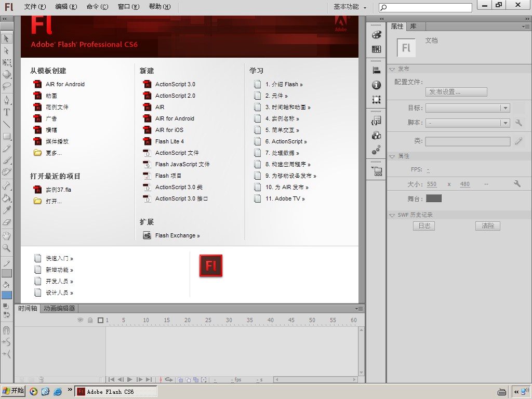The image size is (532, 399).
Task: Select the Bone tool
Action: coord(6,185)
